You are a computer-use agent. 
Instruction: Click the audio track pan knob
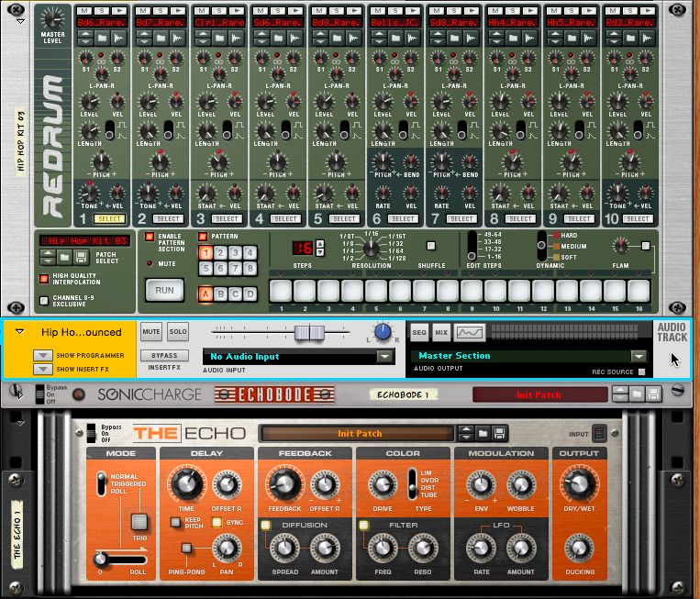point(383,332)
